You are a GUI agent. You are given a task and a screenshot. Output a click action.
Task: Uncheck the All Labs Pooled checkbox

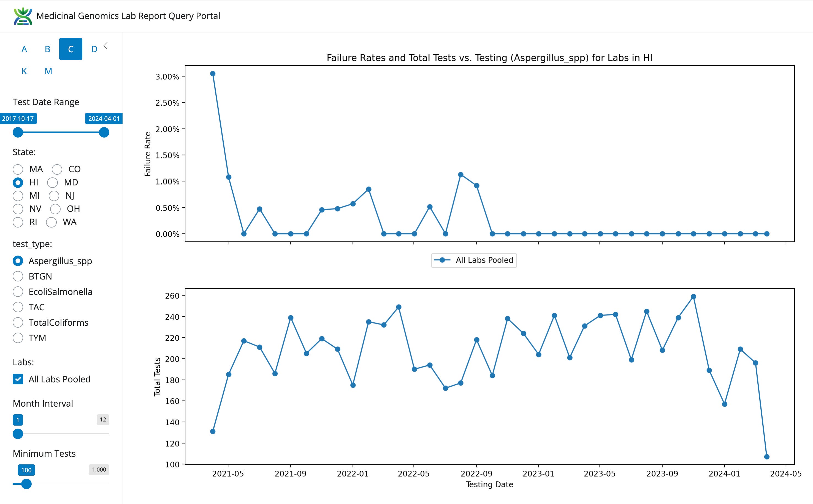pyautogui.click(x=18, y=379)
